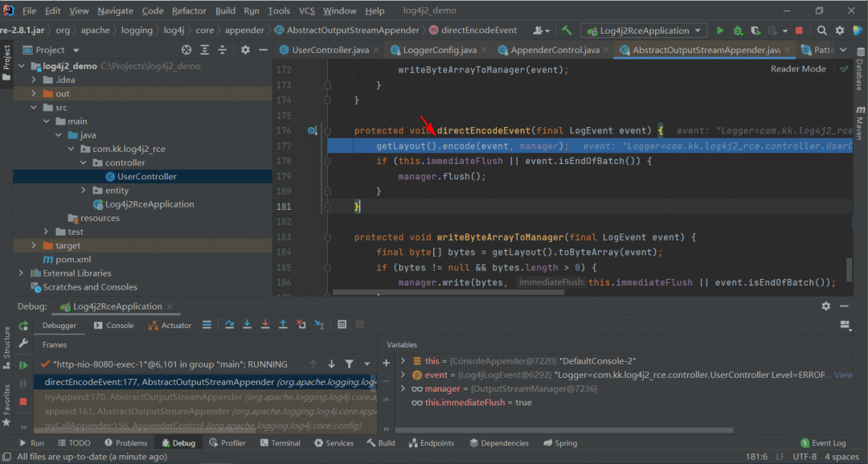Open the Log4j2RceApplication run configuration dropdown
Image resolution: width=868 pixels, height=464 pixels.
click(x=643, y=31)
